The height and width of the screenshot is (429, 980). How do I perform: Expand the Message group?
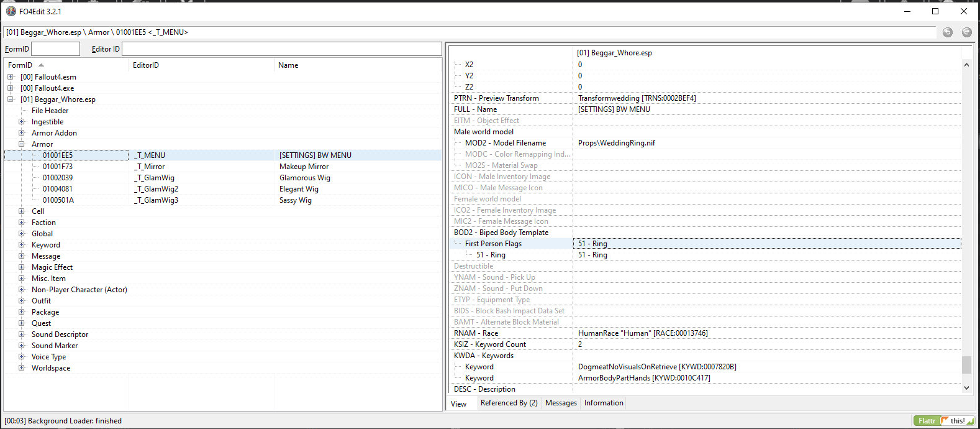point(21,256)
